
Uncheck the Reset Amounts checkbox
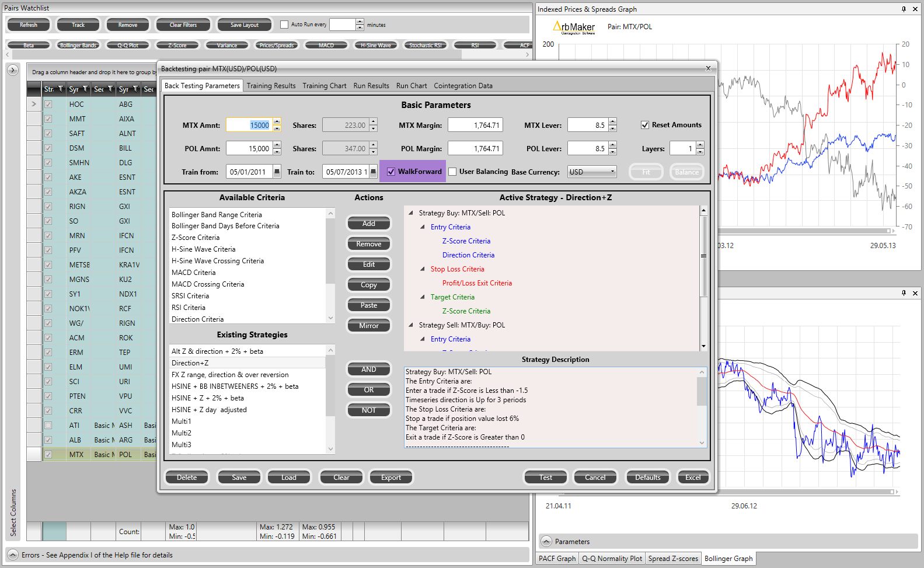click(x=645, y=125)
